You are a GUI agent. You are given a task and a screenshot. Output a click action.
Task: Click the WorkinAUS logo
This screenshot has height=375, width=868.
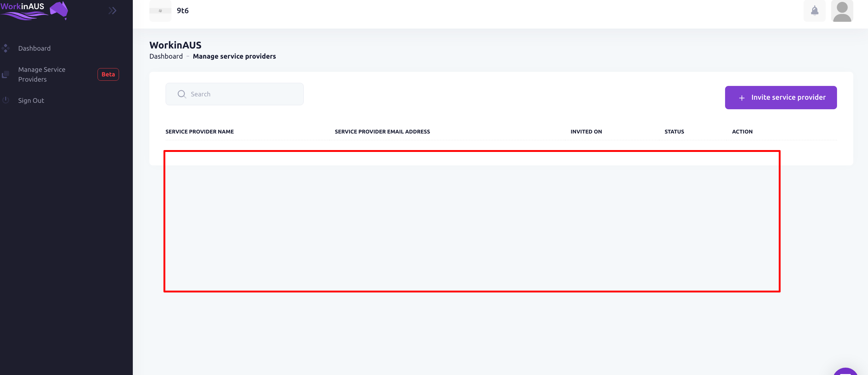pyautogui.click(x=34, y=10)
